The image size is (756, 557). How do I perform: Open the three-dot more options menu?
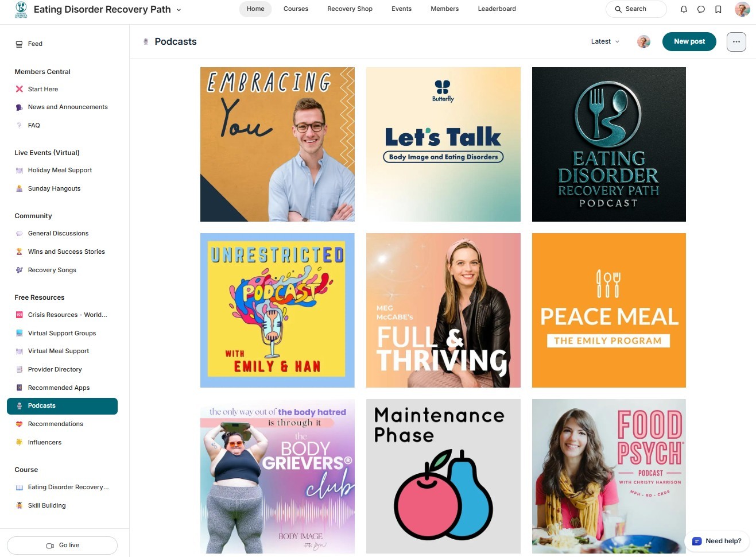tap(736, 41)
